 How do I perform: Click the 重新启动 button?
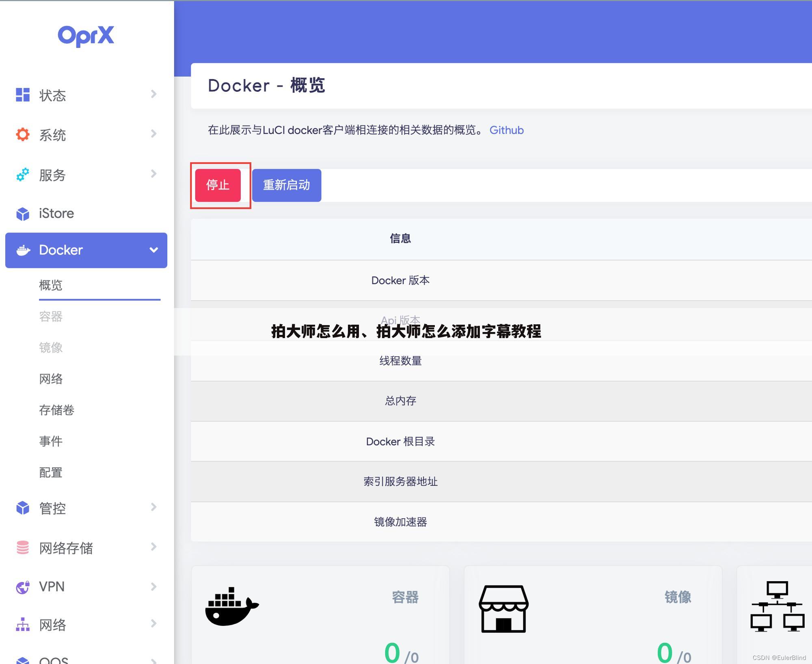[x=287, y=185]
